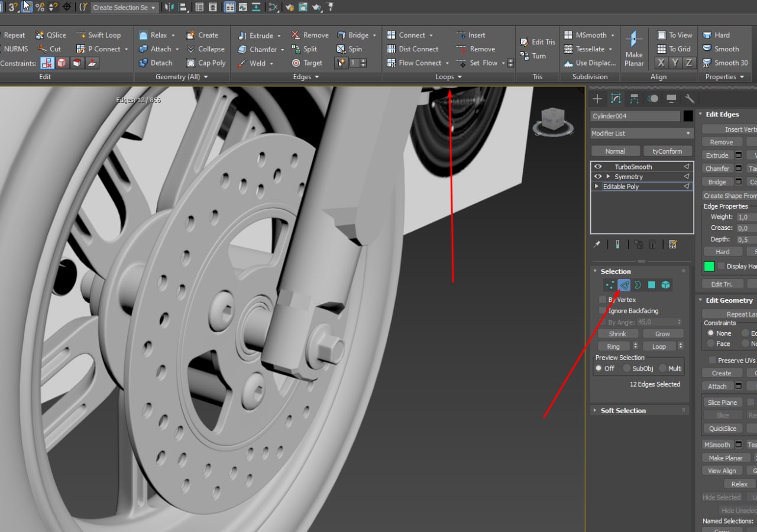Toggle Symmetry modifier visibility eye
The height and width of the screenshot is (532, 757).
598,177
